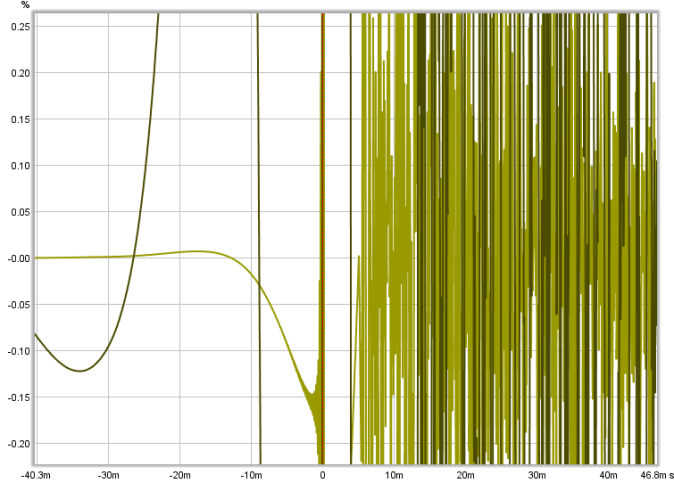Click the "0.05" Y-axis label

tap(21, 212)
